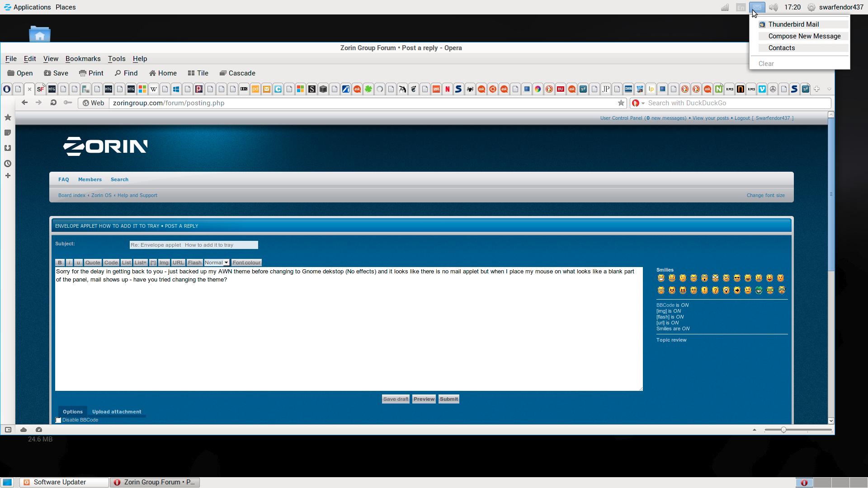
Task: Open the Netflix pinned tab
Action: (448, 89)
